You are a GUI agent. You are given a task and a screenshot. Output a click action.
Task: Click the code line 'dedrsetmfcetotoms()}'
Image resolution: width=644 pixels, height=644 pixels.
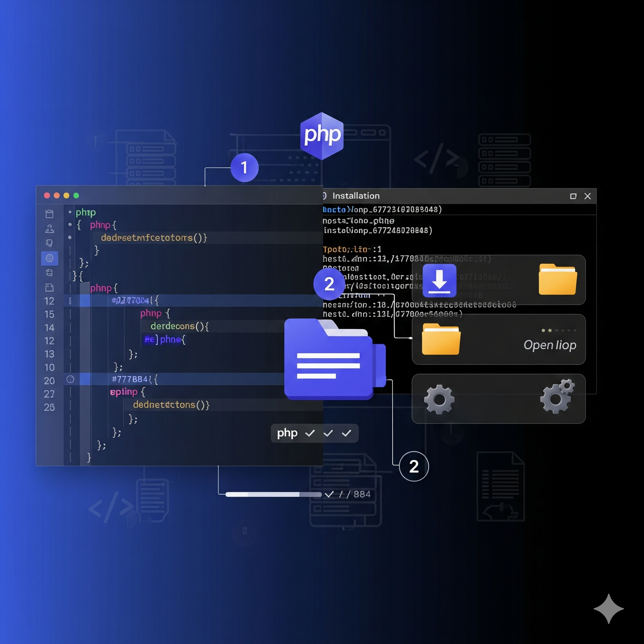(154, 238)
